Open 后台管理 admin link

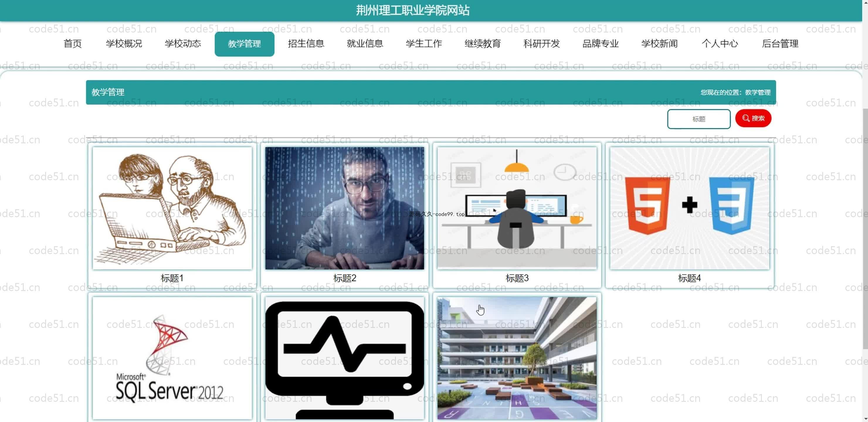[780, 44]
